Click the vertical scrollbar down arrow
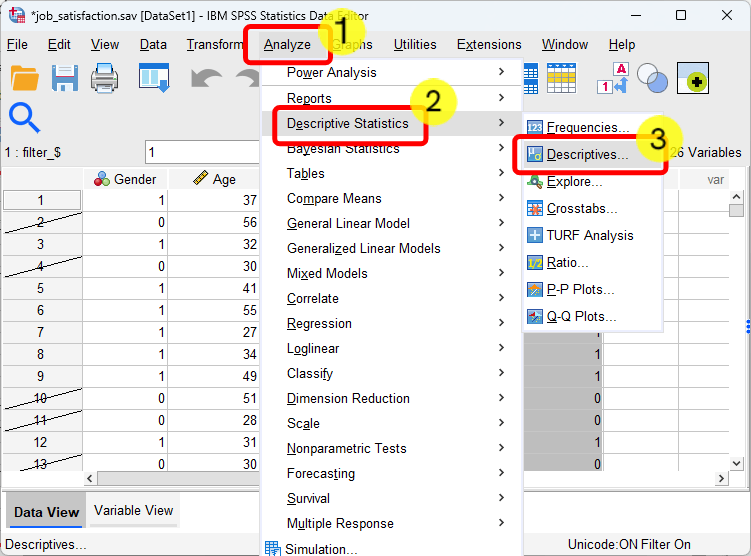 click(736, 463)
